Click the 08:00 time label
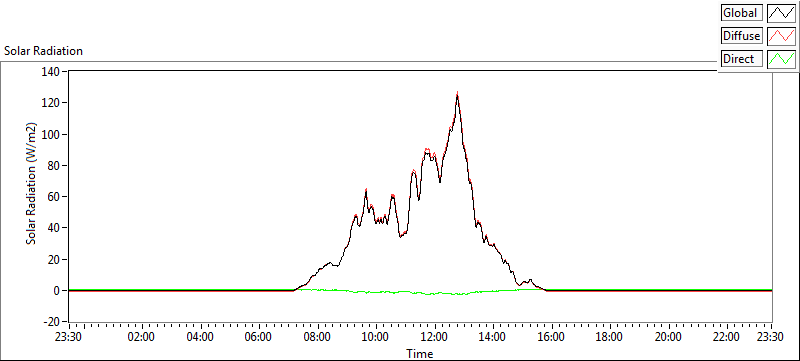 [317, 337]
